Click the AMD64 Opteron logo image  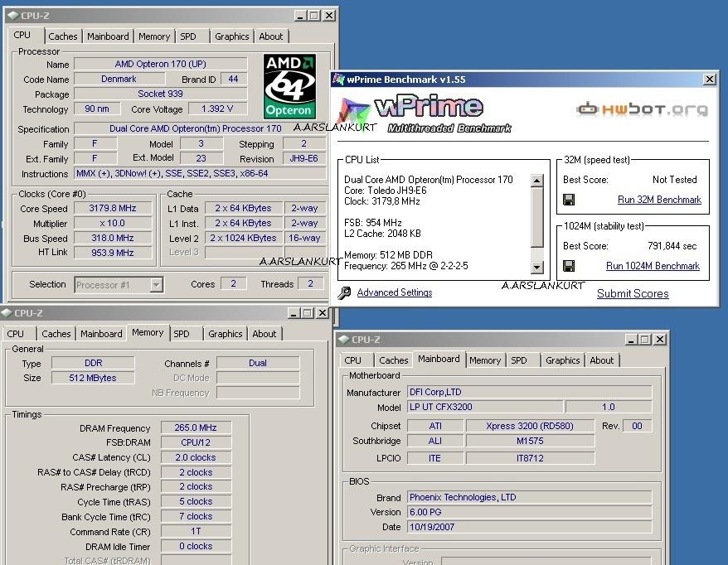tap(289, 87)
